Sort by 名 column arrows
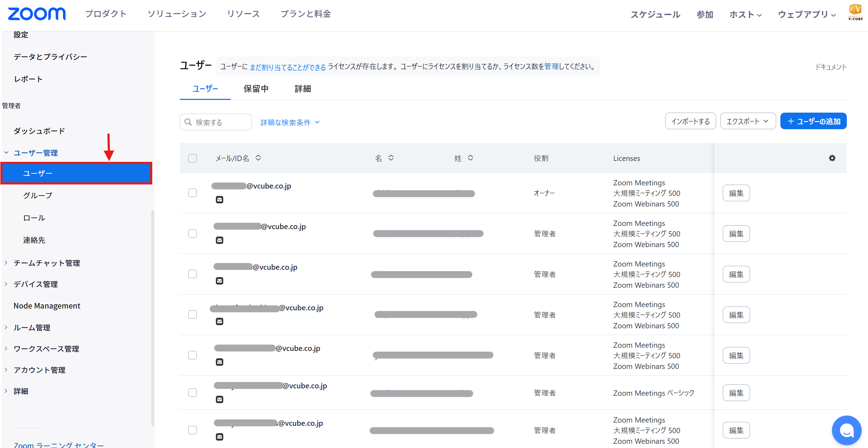 coord(391,158)
